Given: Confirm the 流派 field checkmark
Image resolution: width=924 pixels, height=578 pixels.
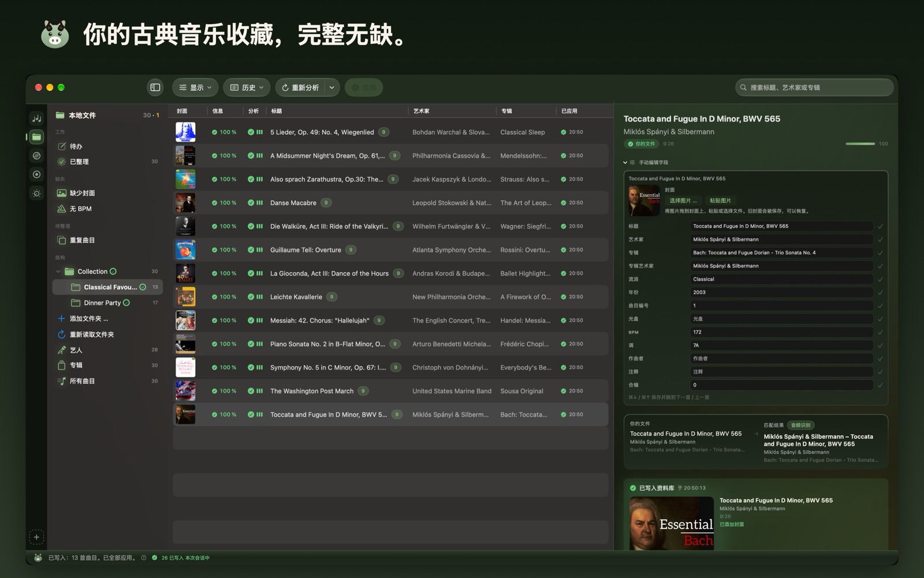Looking at the screenshot, I should coord(880,279).
